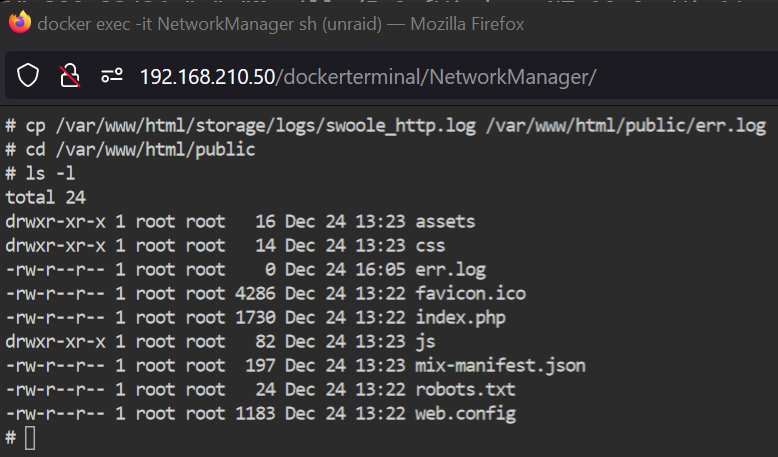Screen dimensions: 778x457
Task: Click the index.php filename
Action: [460, 318]
